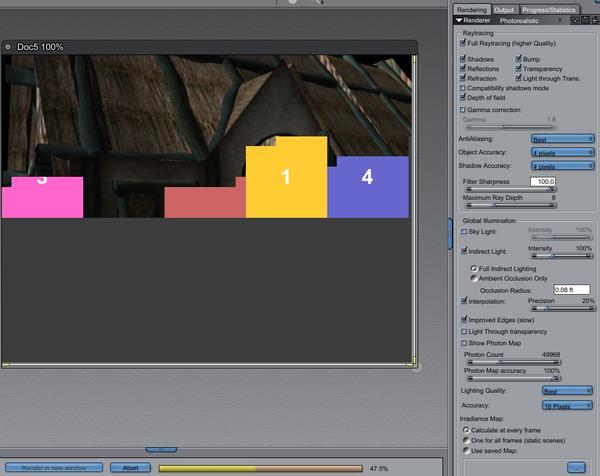
Task: Enable Compatibility shadows mode
Action: coord(463,88)
